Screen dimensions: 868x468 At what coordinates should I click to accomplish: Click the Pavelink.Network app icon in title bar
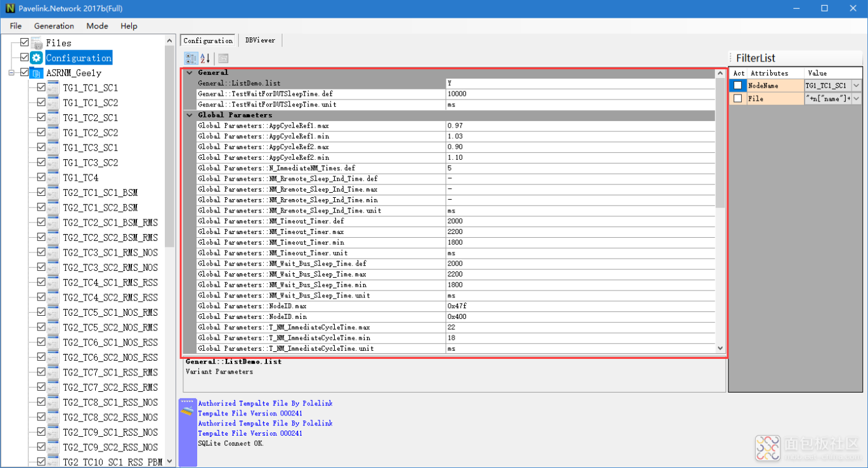[10, 8]
